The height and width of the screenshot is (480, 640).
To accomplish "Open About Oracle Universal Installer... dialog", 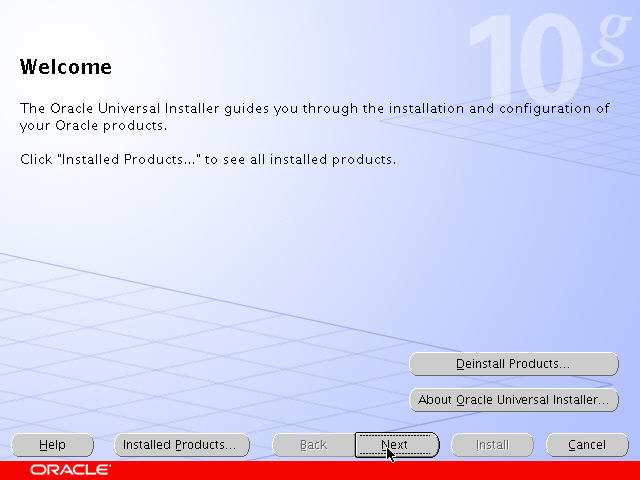I will pyautogui.click(x=514, y=400).
